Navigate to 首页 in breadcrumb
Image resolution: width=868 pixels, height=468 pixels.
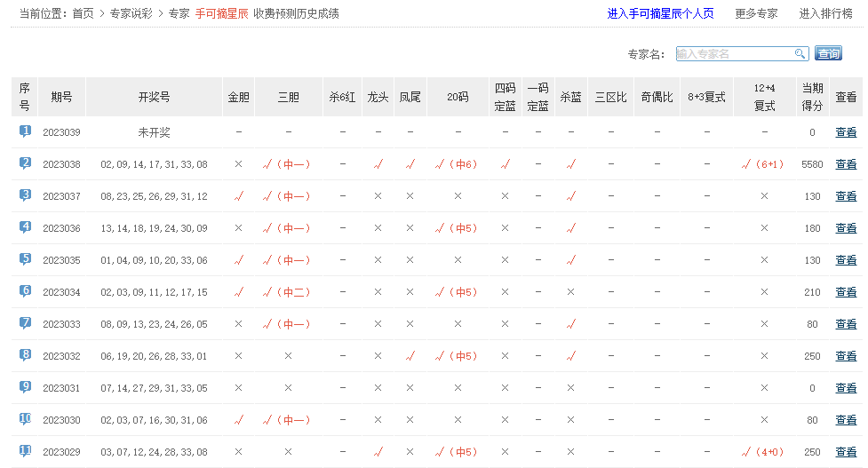[83, 14]
